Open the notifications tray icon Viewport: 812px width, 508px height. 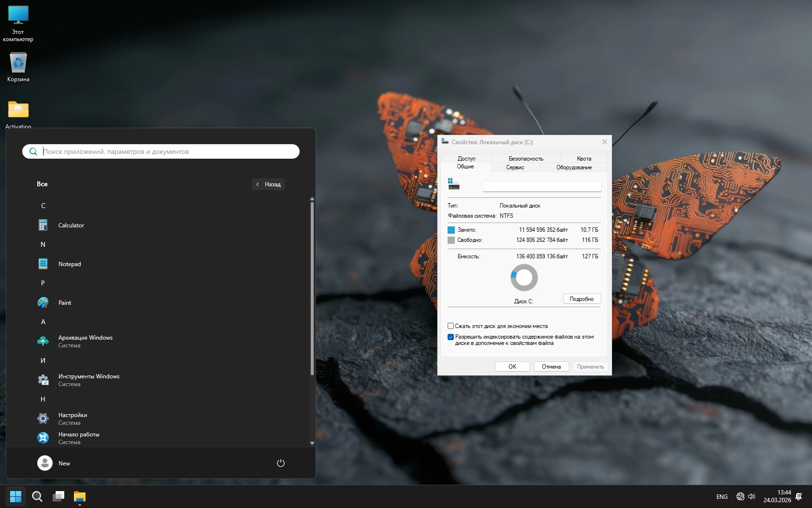799,496
